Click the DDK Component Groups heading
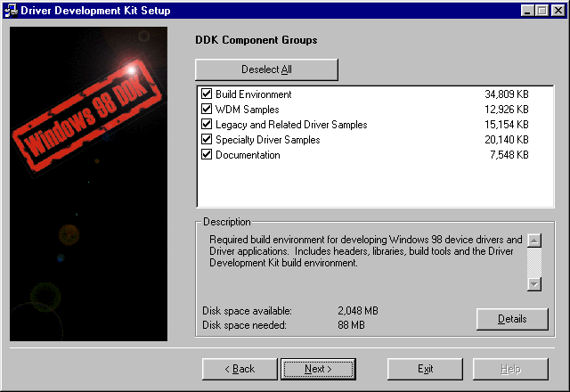 click(x=256, y=39)
